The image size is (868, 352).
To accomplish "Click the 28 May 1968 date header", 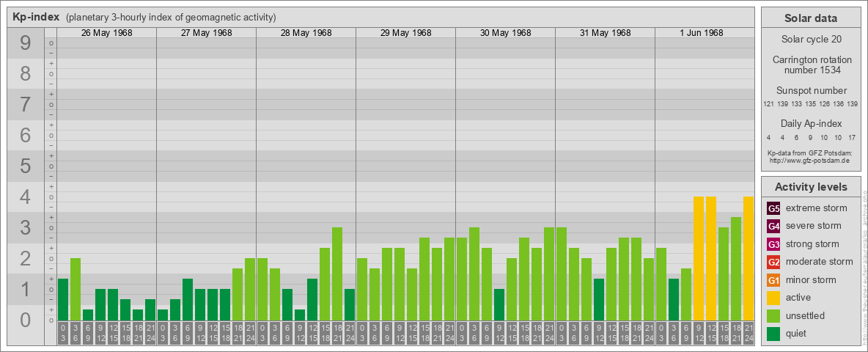I will point(306,33).
